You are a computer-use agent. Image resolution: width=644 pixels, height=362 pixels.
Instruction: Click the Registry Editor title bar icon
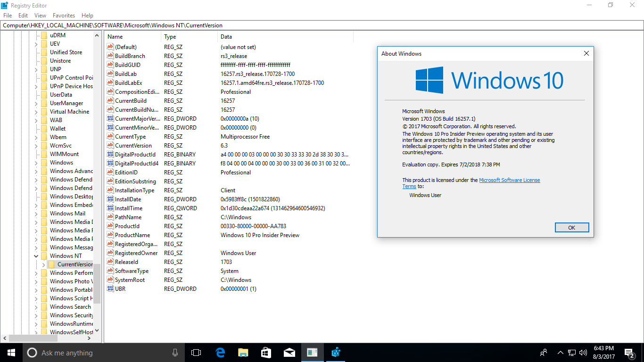pyautogui.click(x=5, y=5)
